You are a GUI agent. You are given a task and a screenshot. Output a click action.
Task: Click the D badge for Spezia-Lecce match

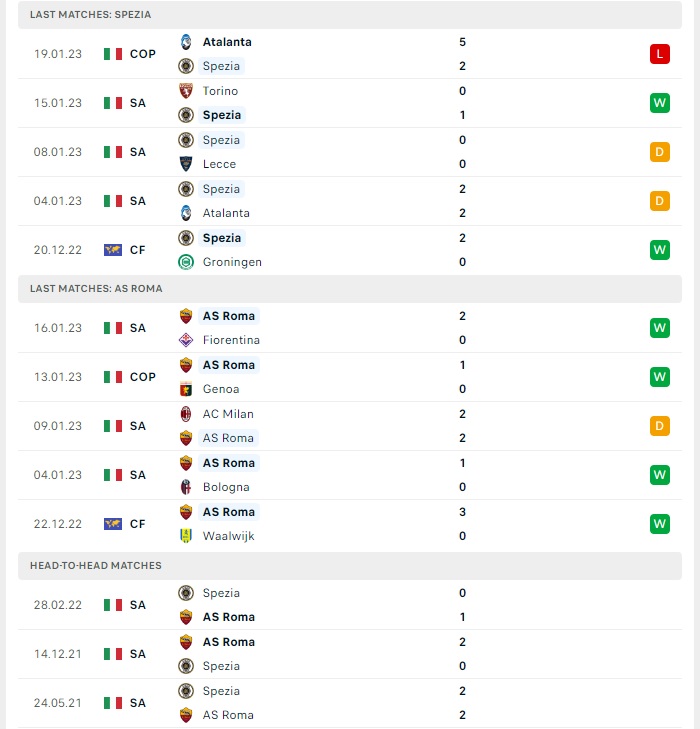[660, 152]
